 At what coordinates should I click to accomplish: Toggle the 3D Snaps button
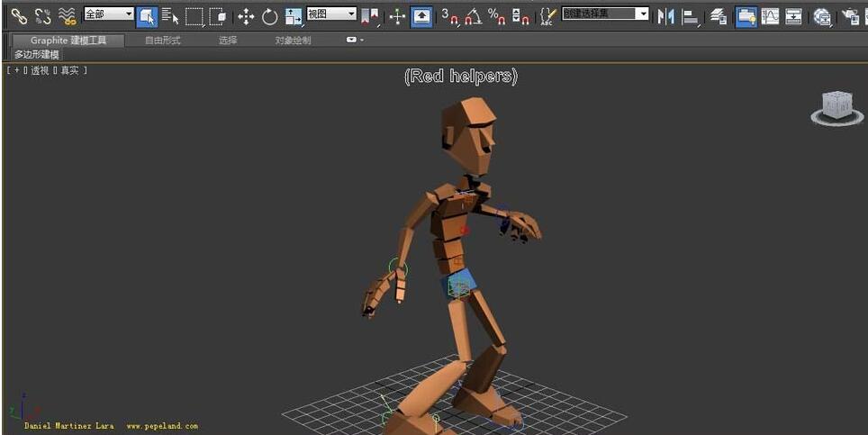point(449,16)
